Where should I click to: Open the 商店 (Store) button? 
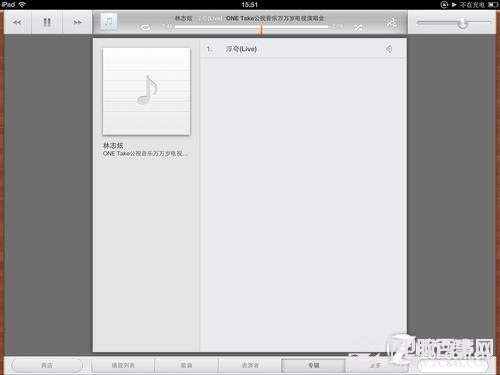[x=47, y=365]
